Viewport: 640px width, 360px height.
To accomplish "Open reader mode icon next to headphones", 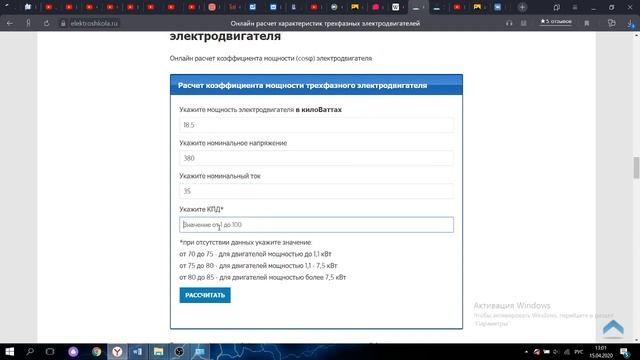I will point(524,23).
